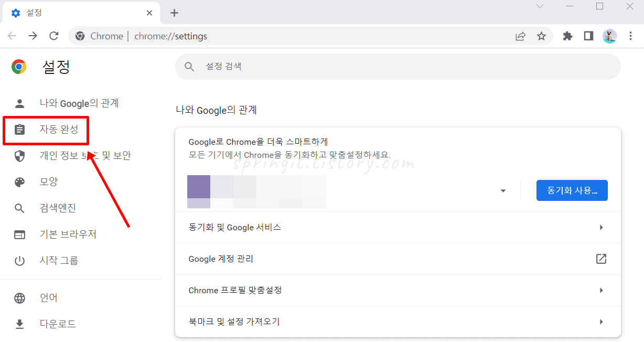Click the download icon for 다운로드

click(x=19, y=324)
